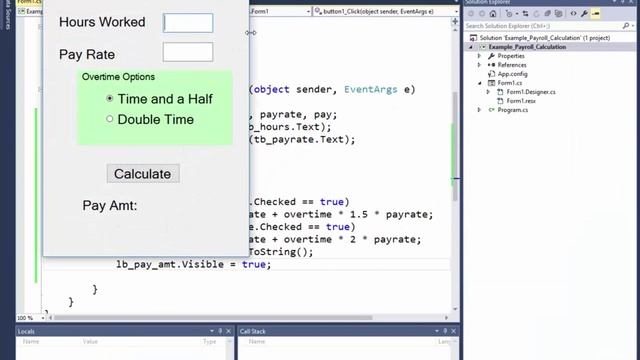640x360 pixels.
Task: Open the Call Stack window options dropdown
Action: click(437, 331)
